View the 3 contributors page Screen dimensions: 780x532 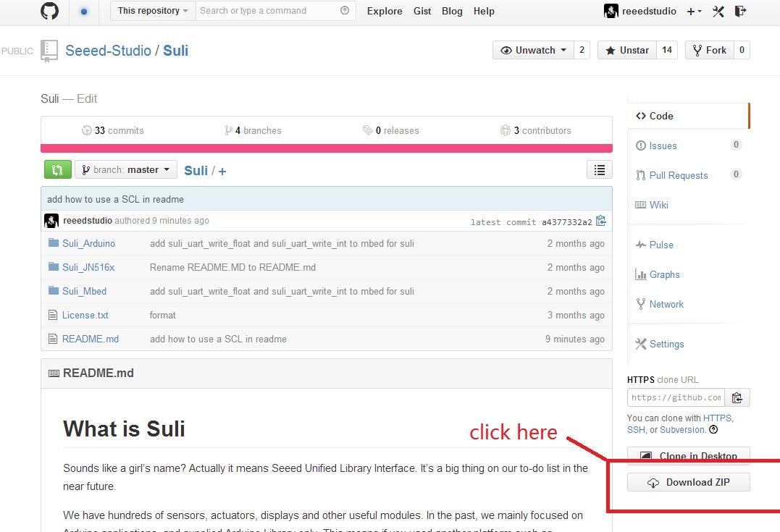pos(536,130)
